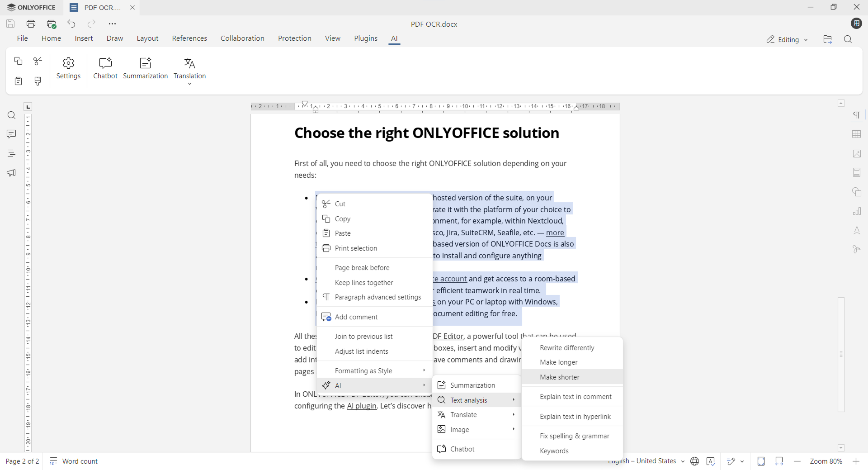Open Table settings in right sidebar
The height and width of the screenshot is (470, 868).
(857, 134)
